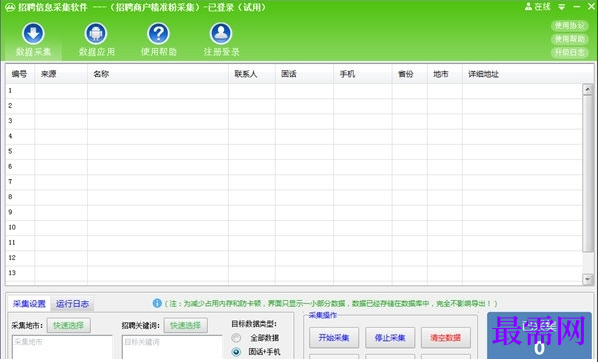The width and height of the screenshot is (604, 362).
Task: Click the 详细地址 column header
Action: tap(528, 74)
